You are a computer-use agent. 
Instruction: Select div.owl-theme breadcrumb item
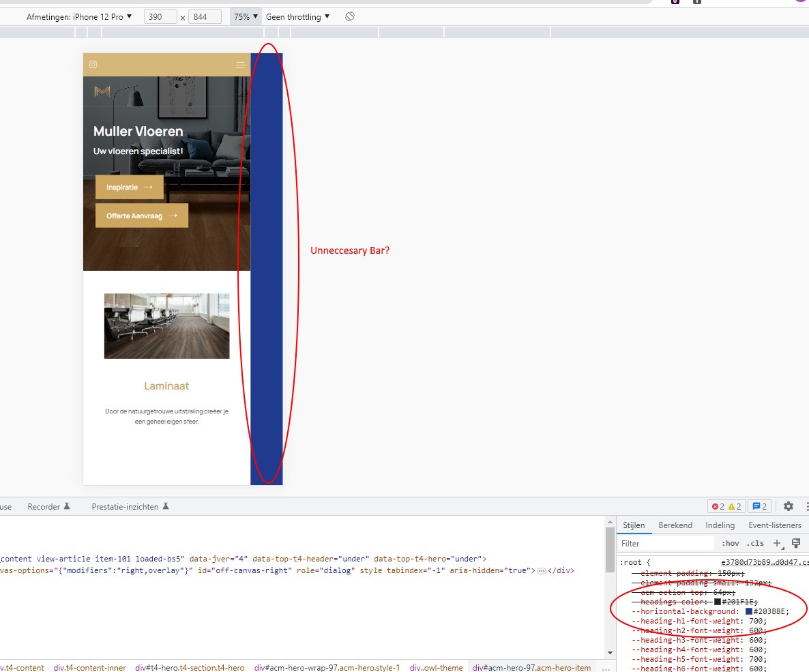pos(436,667)
